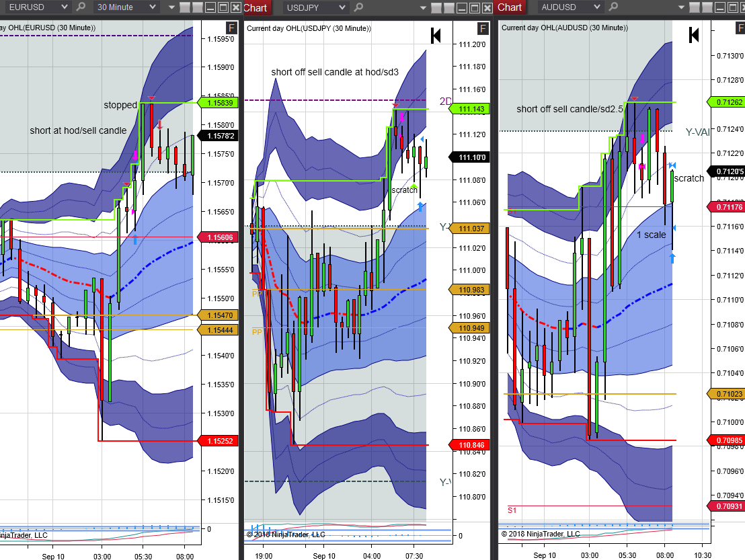Switch to the Chart tab beside AUDUSD

[x=510, y=7]
